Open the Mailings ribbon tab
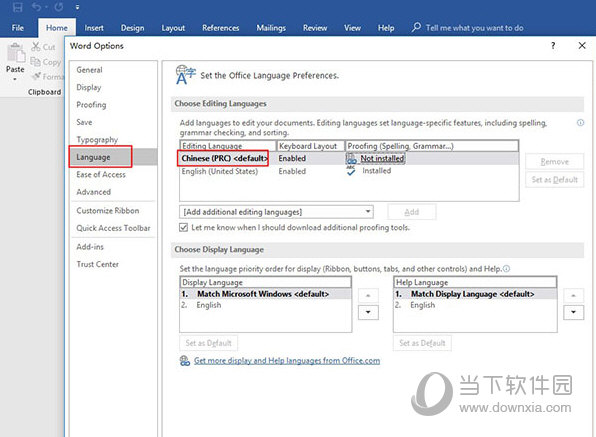Screen dimensions: 596x437 click(271, 28)
